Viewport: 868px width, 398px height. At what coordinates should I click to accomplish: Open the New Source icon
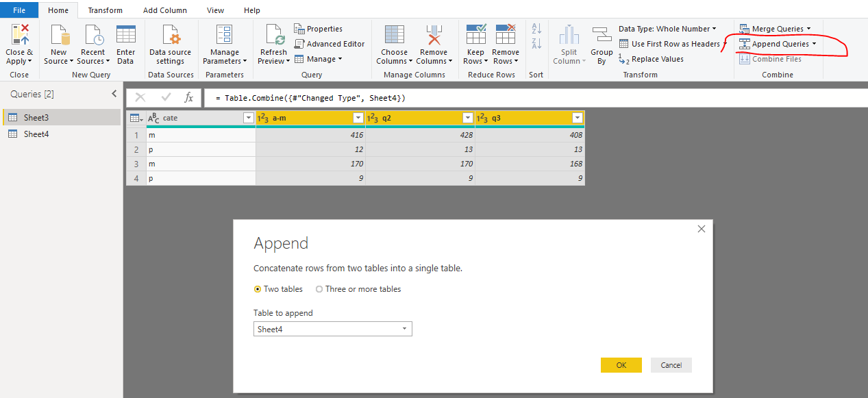(60, 34)
